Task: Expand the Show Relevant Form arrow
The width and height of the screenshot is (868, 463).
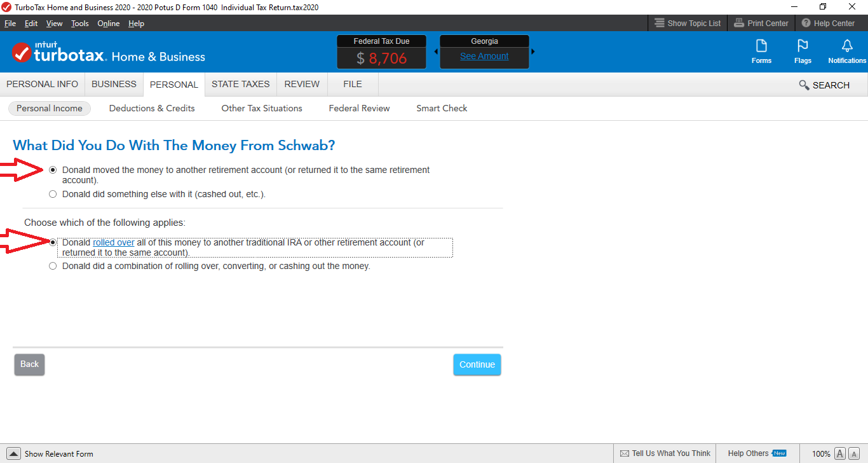Action: (x=14, y=453)
